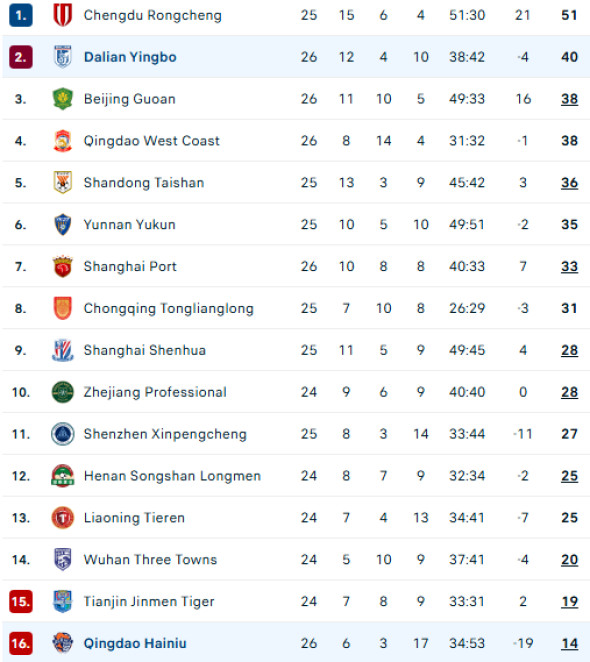Select the Zhejiang Professional round green logo
Screen dimensions: 590x662
[63, 392]
